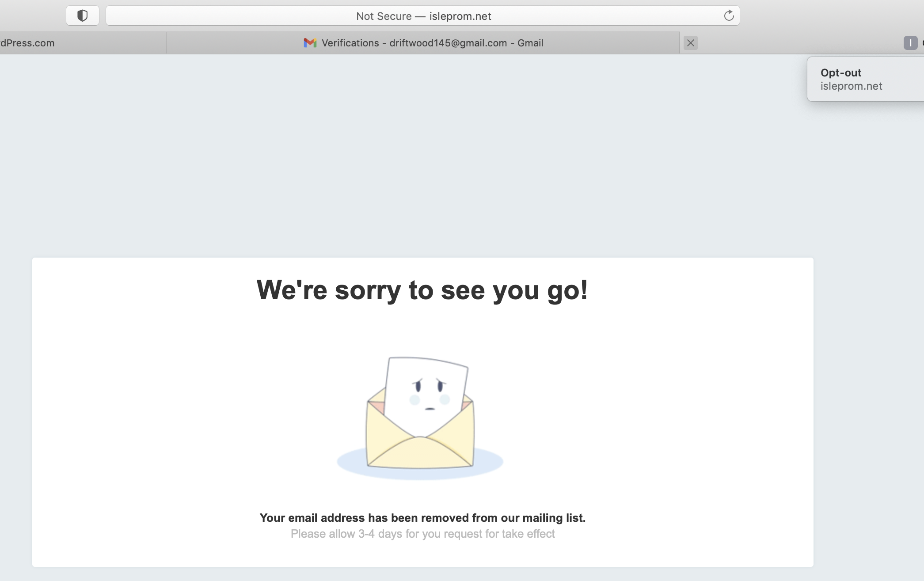
Task: Click the 'Please allow 3-4 days' note
Action: (422, 534)
